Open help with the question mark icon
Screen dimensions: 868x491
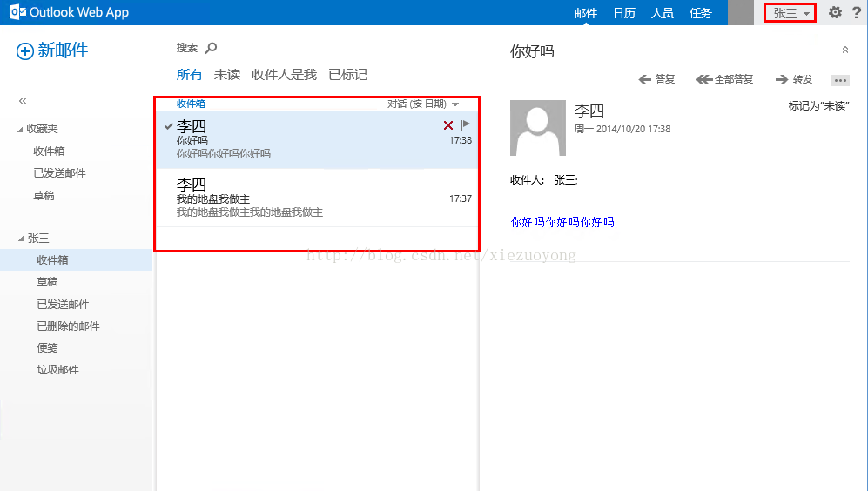point(857,12)
